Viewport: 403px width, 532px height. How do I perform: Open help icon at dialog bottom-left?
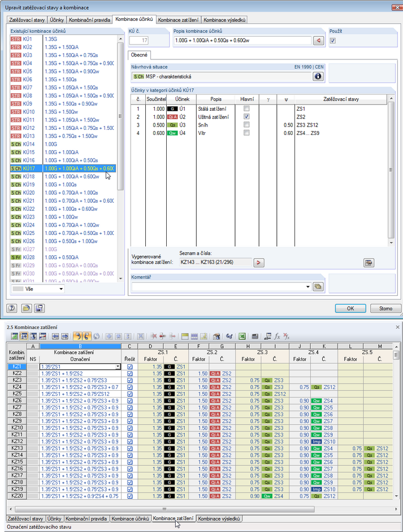tap(12, 308)
